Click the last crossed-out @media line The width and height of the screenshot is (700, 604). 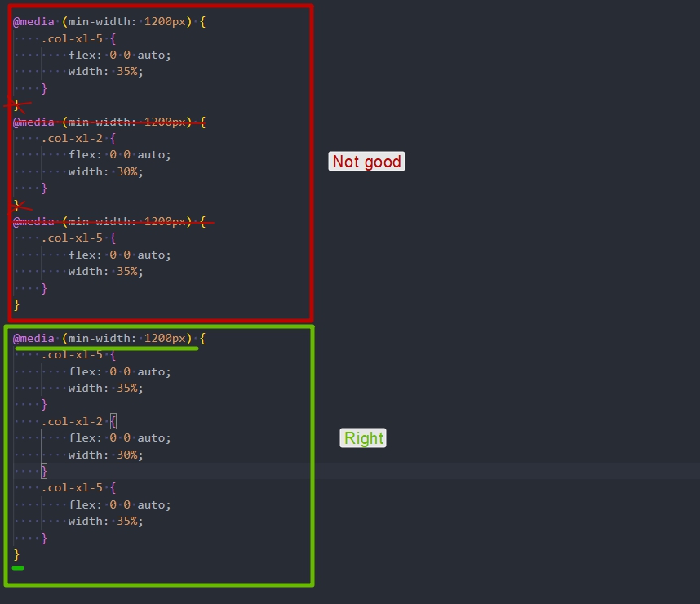click(109, 221)
